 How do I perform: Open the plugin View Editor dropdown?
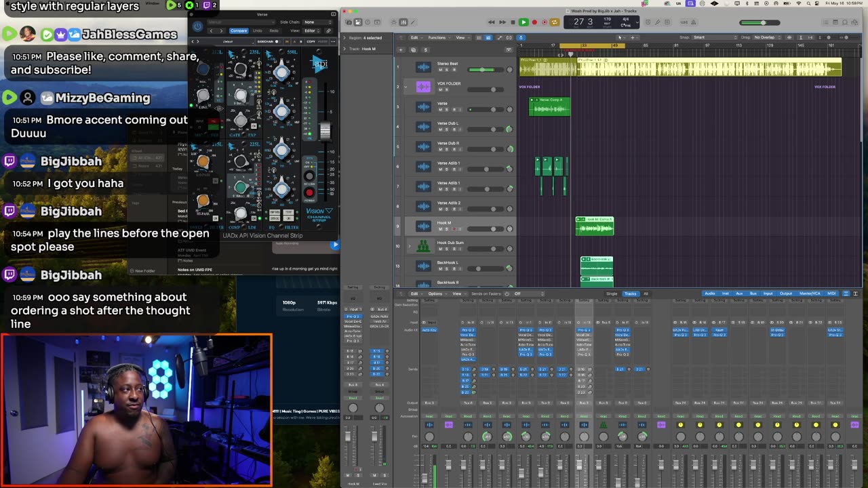point(311,30)
